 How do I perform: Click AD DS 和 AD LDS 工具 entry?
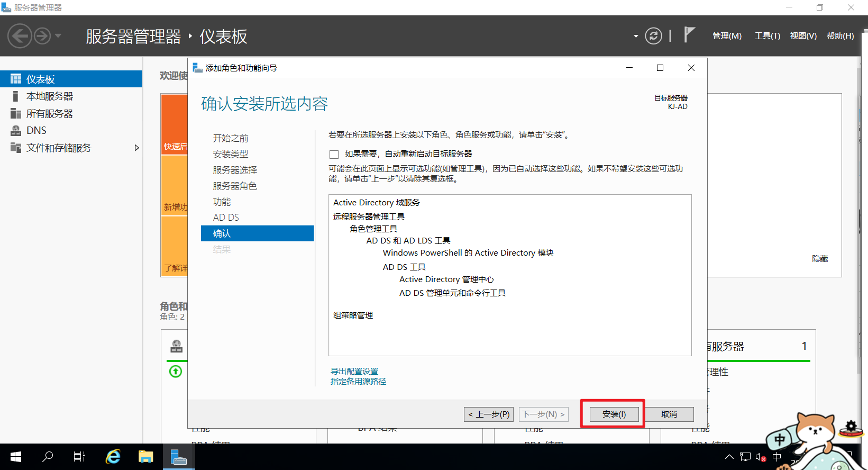click(x=408, y=241)
